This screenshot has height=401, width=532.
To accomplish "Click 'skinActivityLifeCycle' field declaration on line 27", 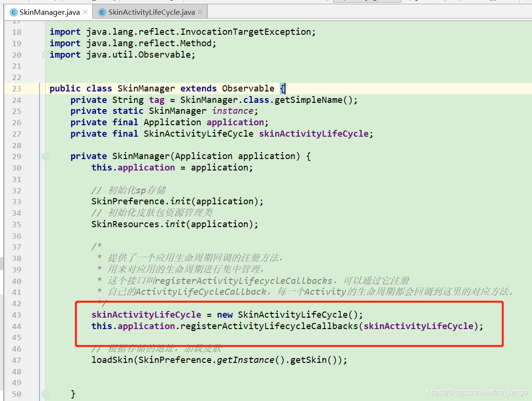I will (314, 134).
